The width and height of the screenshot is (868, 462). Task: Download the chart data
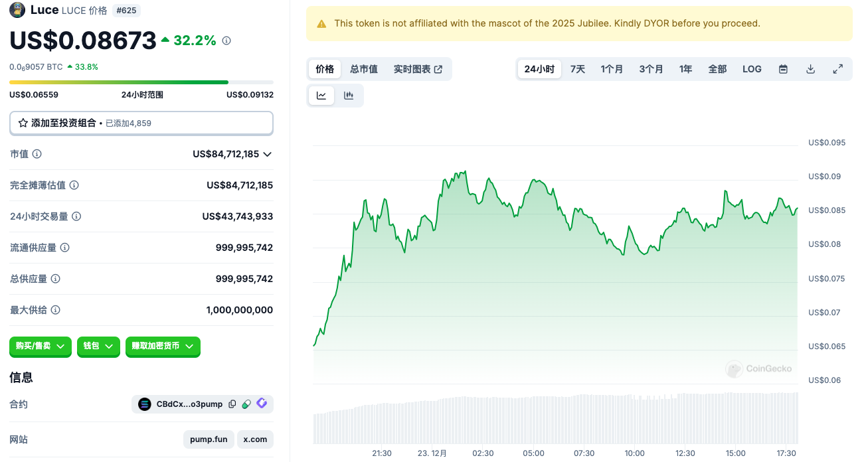pos(810,69)
